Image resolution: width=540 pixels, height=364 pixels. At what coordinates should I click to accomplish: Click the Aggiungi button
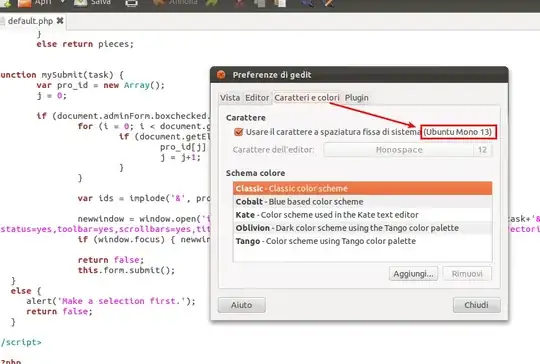click(414, 274)
